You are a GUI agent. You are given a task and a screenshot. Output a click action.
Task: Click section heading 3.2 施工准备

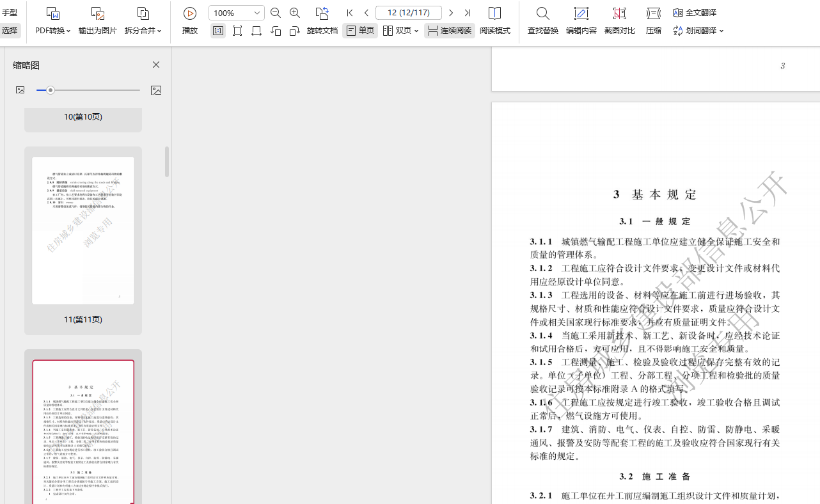655,476
